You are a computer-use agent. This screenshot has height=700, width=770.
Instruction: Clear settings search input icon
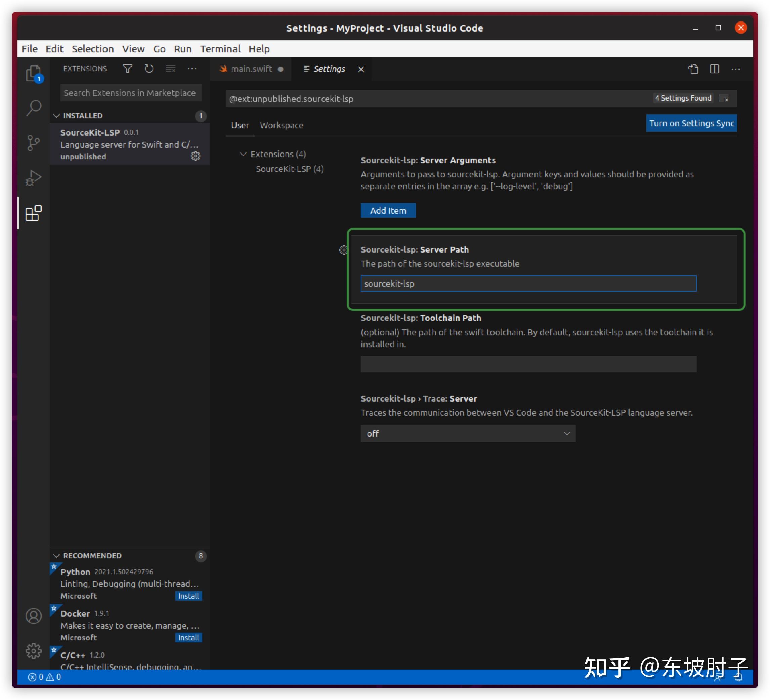click(x=723, y=98)
